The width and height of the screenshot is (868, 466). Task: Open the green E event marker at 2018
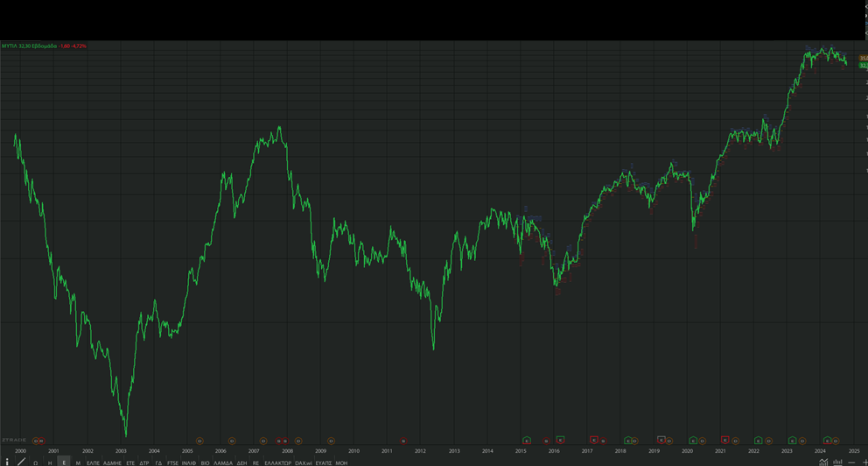tap(627, 441)
